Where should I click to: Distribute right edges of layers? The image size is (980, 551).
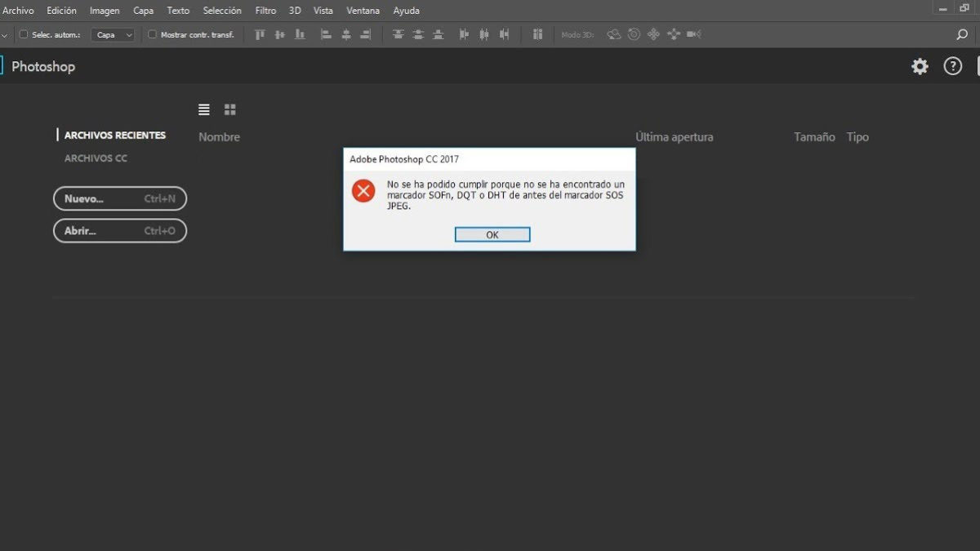505,34
